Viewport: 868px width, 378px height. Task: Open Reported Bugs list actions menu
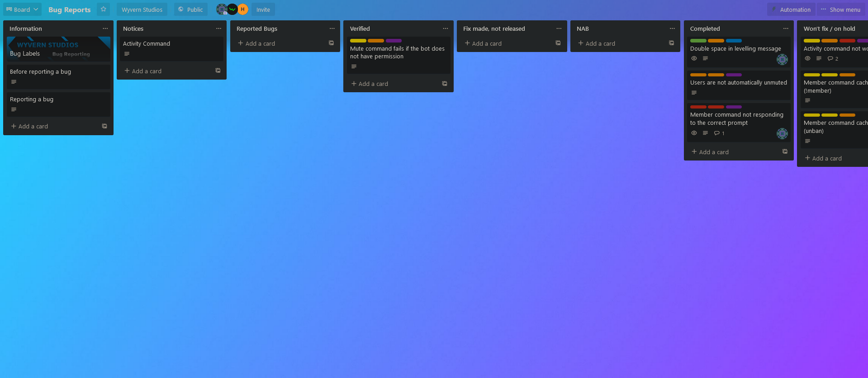[332, 28]
